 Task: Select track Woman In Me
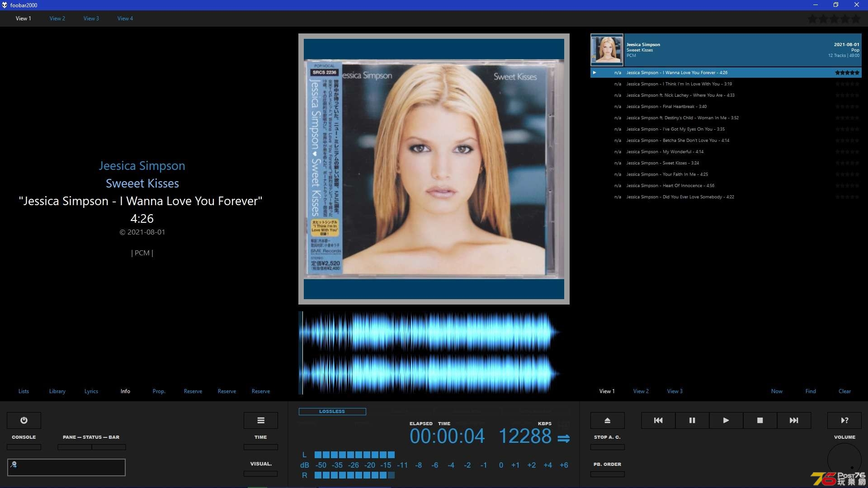pyautogui.click(x=726, y=117)
